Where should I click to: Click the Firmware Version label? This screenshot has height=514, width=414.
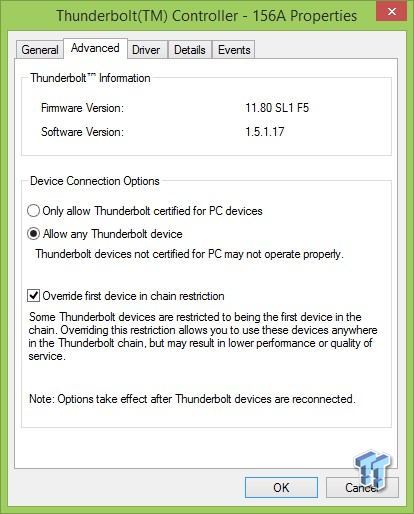coord(82,108)
